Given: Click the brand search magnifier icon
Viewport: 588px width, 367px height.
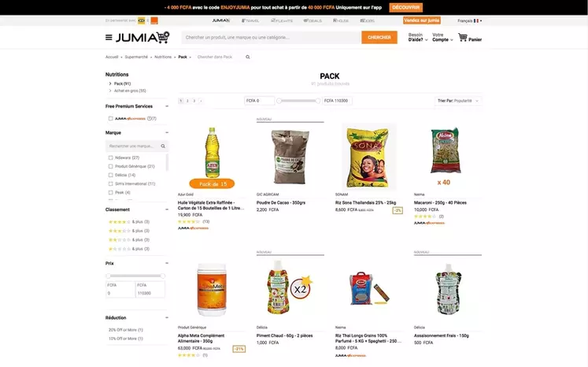Looking at the screenshot, I should point(163,146).
